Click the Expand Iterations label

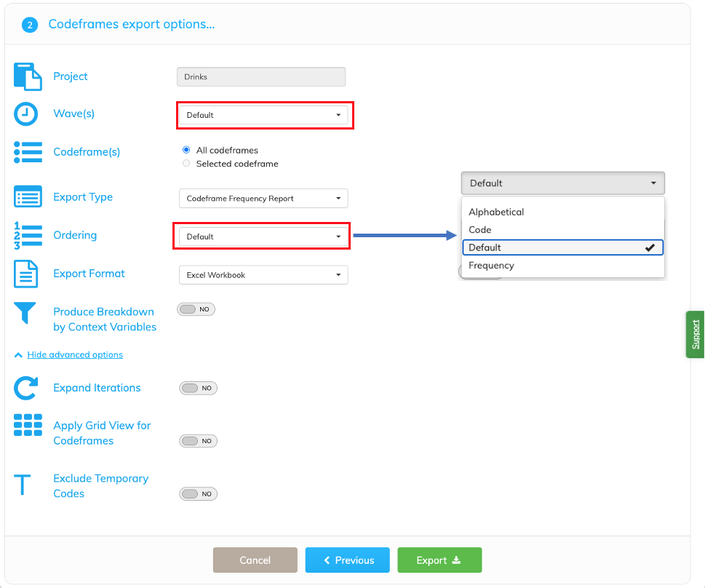(97, 388)
